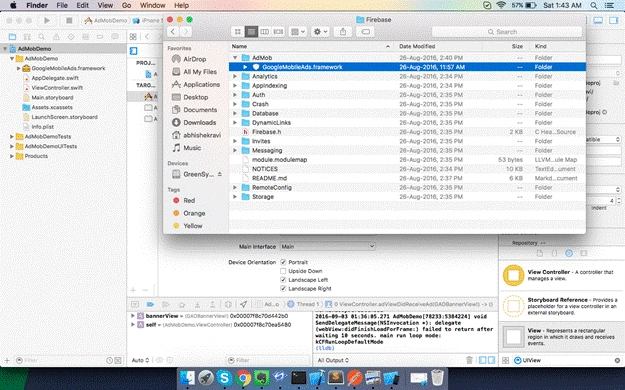Open the Finder action gear menu
Image resolution: width=625 pixels, height=390 pixels.
coord(320,32)
